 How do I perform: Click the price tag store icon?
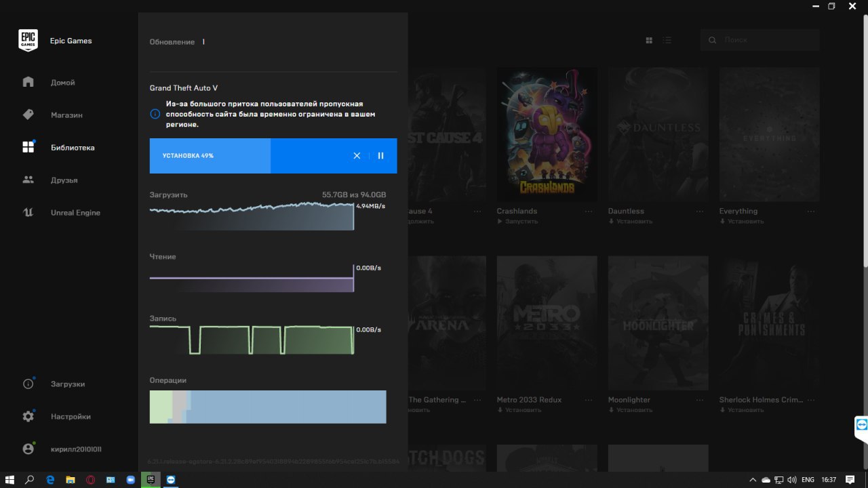click(28, 115)
